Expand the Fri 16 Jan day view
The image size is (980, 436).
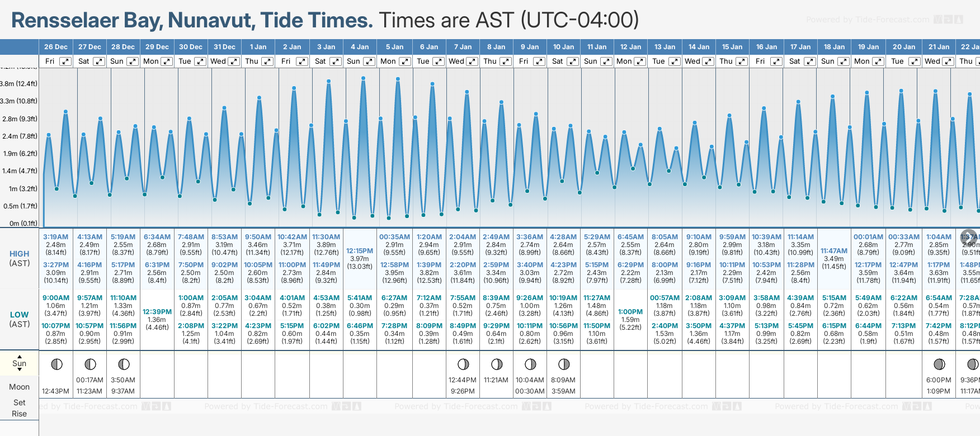[776, 61]
